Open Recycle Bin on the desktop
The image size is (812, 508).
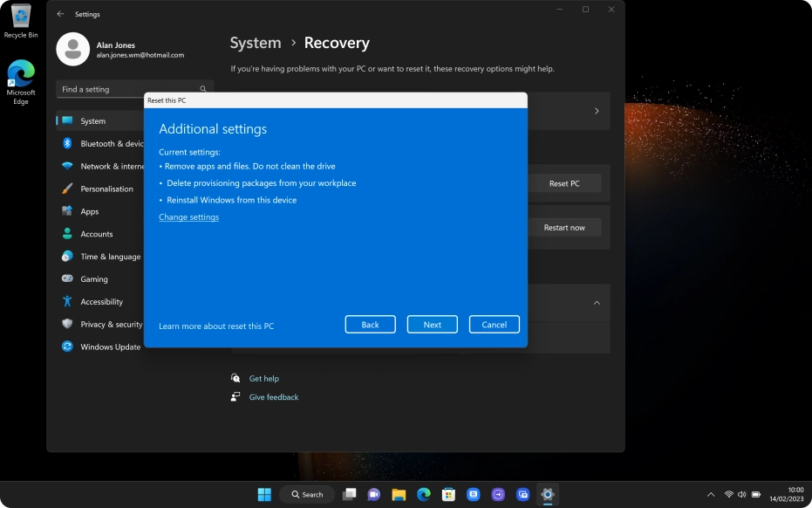coord(19,19)
